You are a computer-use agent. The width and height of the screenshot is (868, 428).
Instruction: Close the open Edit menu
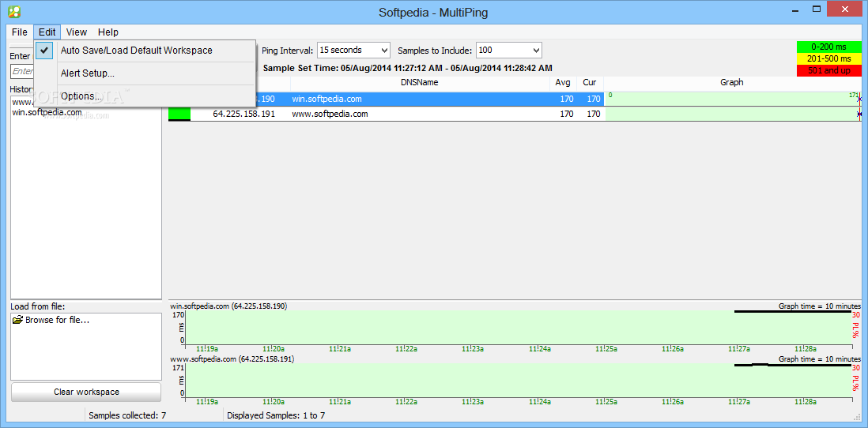click(47, 32)
